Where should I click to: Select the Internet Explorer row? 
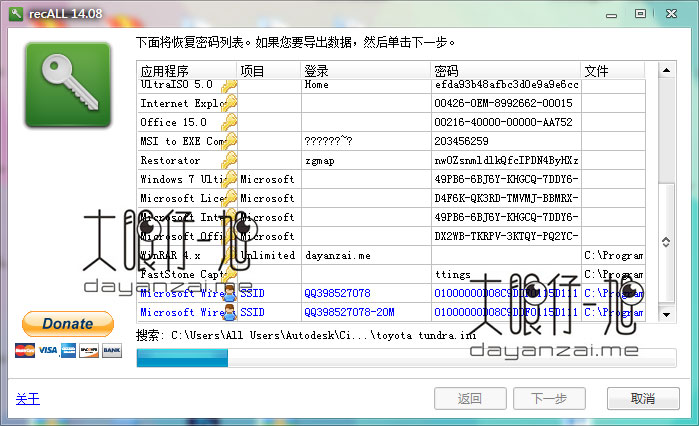point(391,103)
